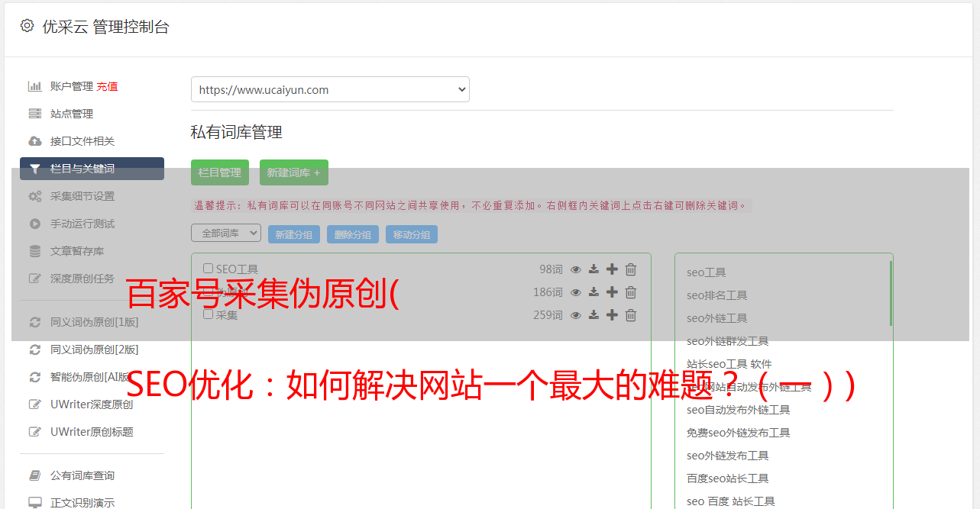The width and height of the screenshot is (980, 509).
Task: Select keyword '百度seo站长工具' in the right list
Action: point(728,478)
